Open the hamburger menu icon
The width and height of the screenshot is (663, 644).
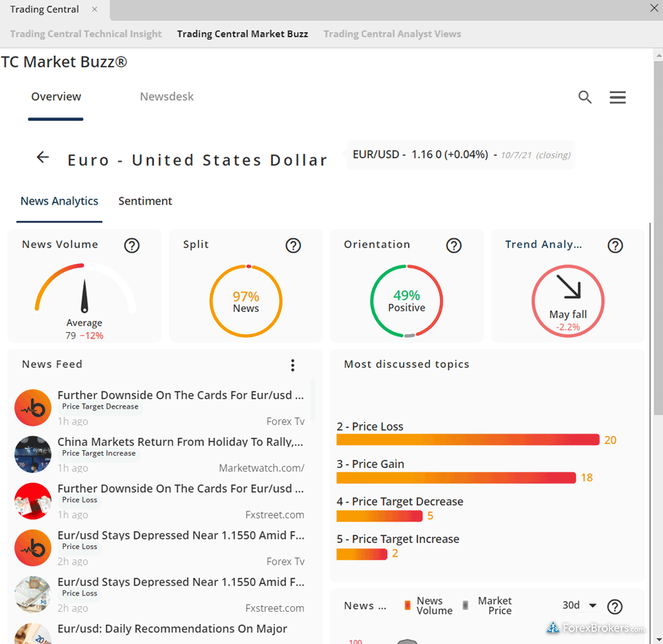tap(617, 97)
